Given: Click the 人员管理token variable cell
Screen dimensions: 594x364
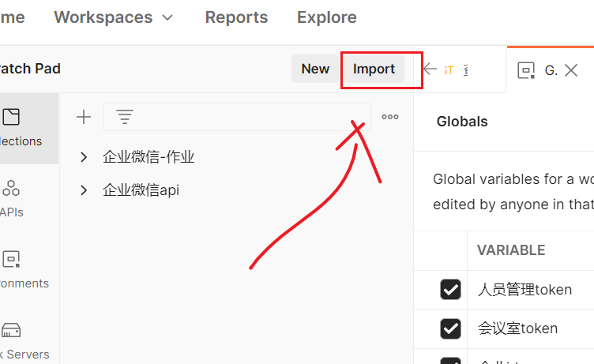Looking at the screenshot, I should pyautogui.click(x=530, y=290).
